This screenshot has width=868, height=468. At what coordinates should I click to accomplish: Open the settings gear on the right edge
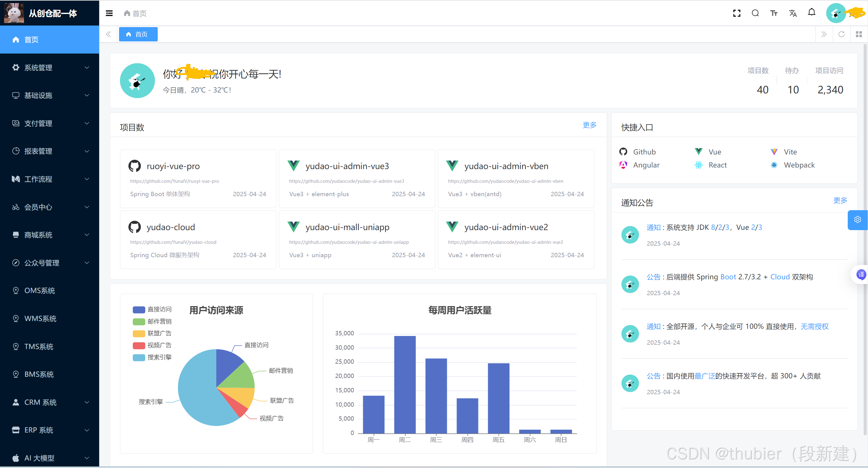click(x=857, y=220)
